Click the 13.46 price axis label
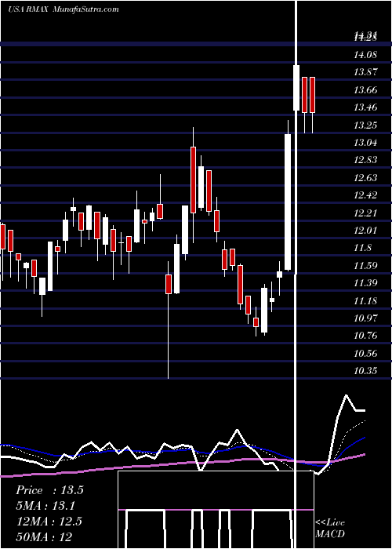Viewport: 392px width, 549px height. (x=365, y=107)
